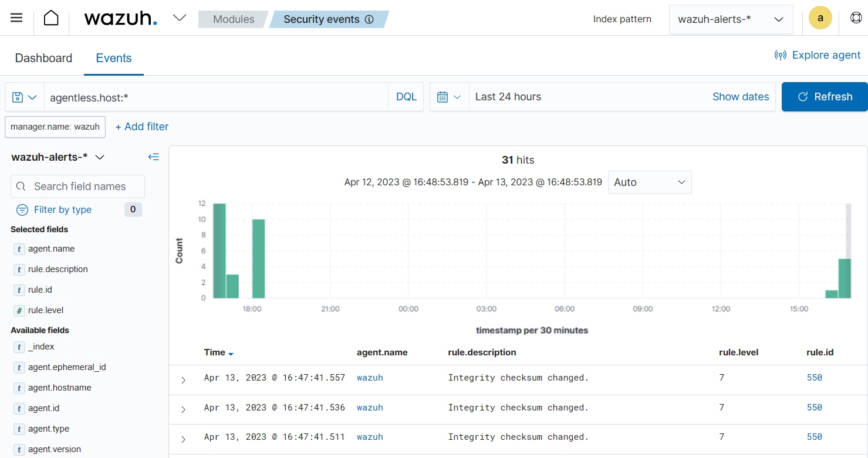Click the agent.id field
Screen dimensions: 868x458
pos(43,408)
